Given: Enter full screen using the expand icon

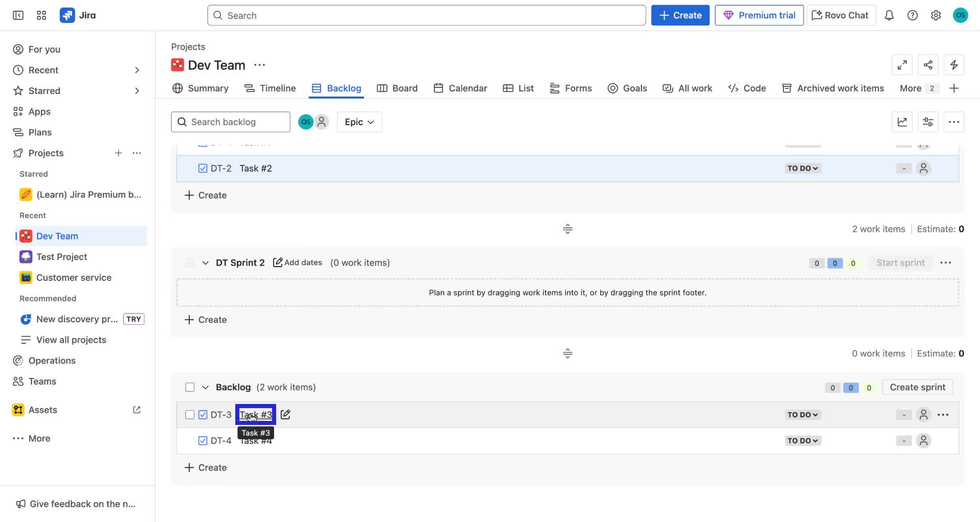Looking at the screenshot, I should (x=902, y=65).
